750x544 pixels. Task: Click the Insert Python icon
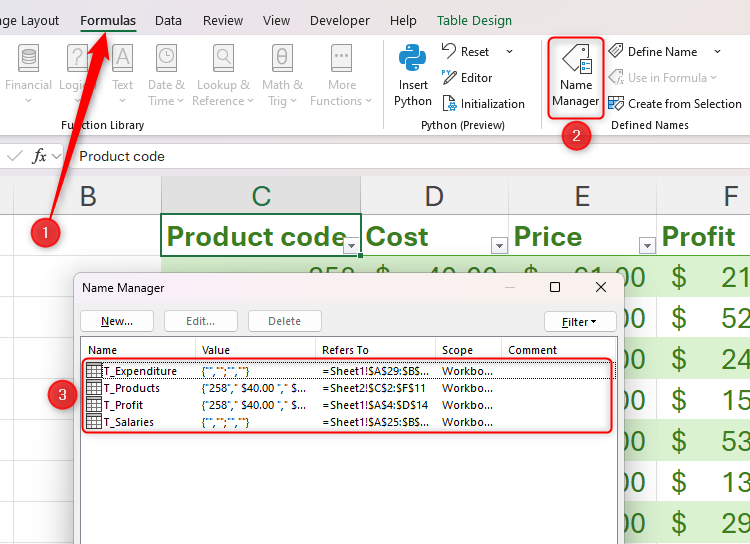click(x=412, y=75)
